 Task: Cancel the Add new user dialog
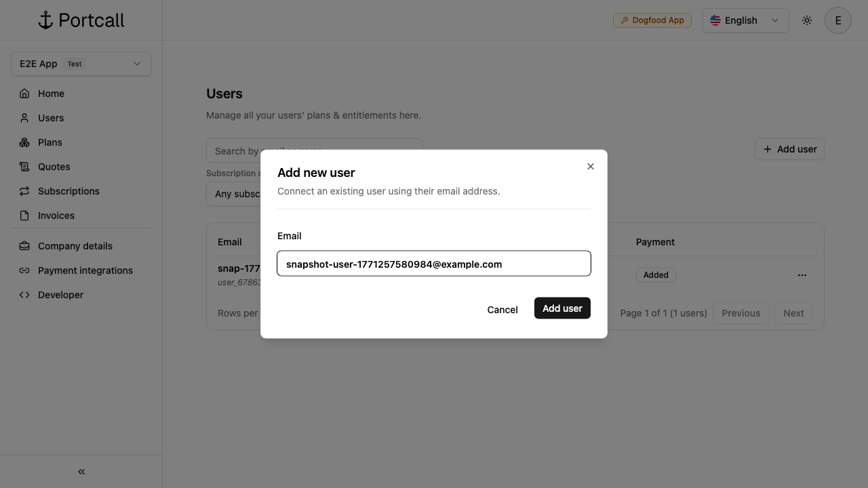(x=502, y=310)
